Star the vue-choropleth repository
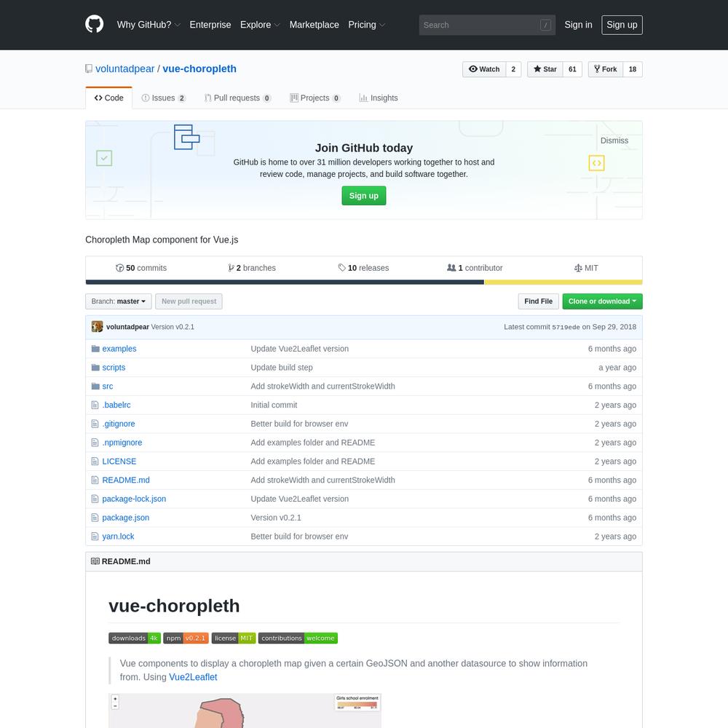Image resolution: width=728 pixels, height=728 pixels. pyautogui.click(x=545, y=69)
